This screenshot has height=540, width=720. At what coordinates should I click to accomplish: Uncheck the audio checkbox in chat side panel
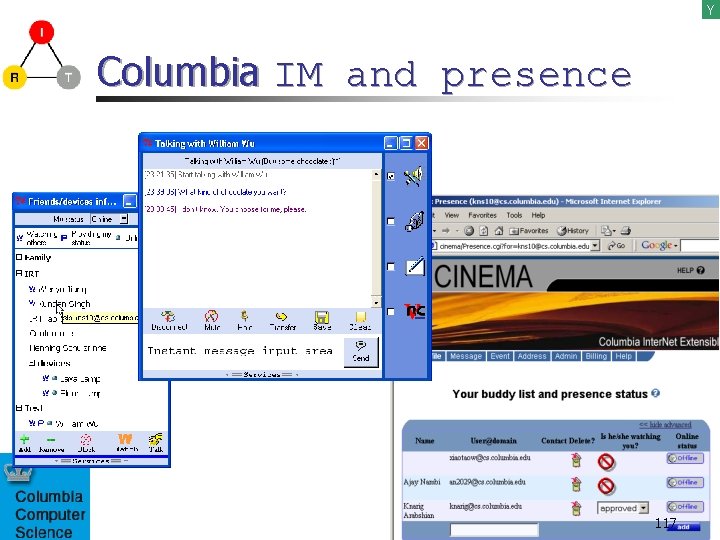click(391, 176)
